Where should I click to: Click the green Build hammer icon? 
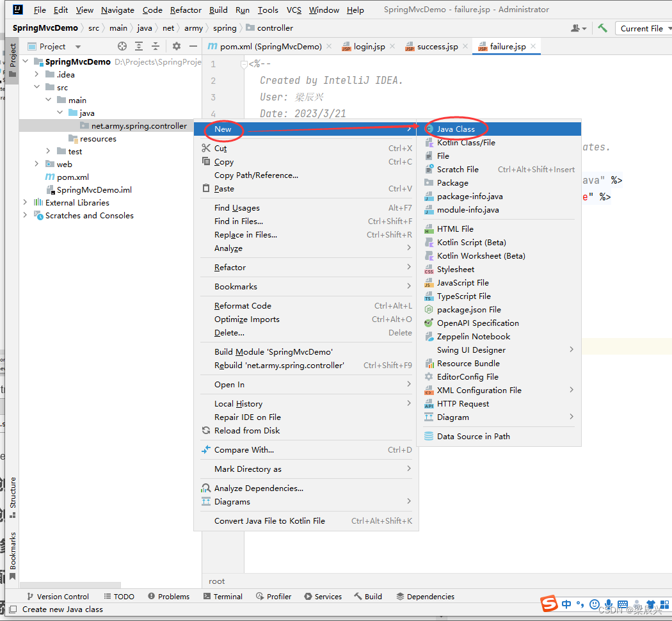602,28
